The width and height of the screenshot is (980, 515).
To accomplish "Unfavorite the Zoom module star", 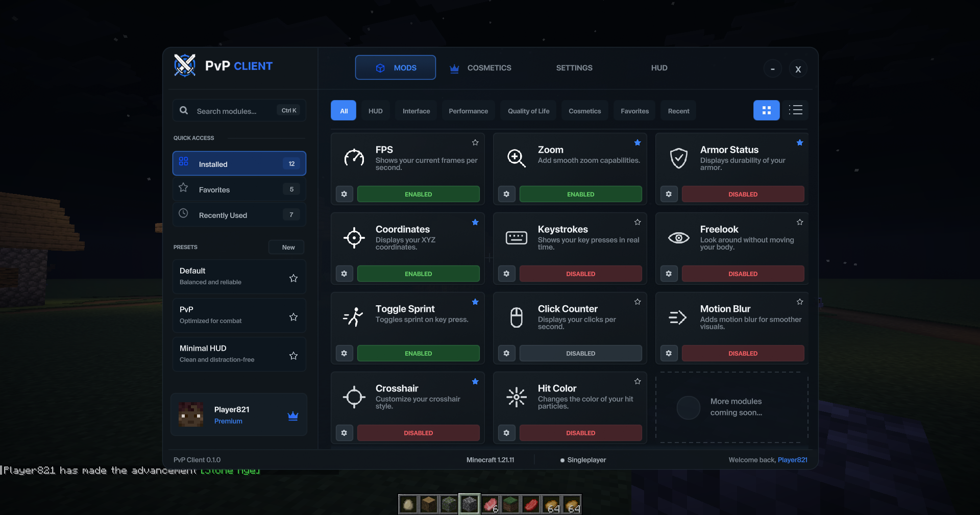I will point(638,142).
